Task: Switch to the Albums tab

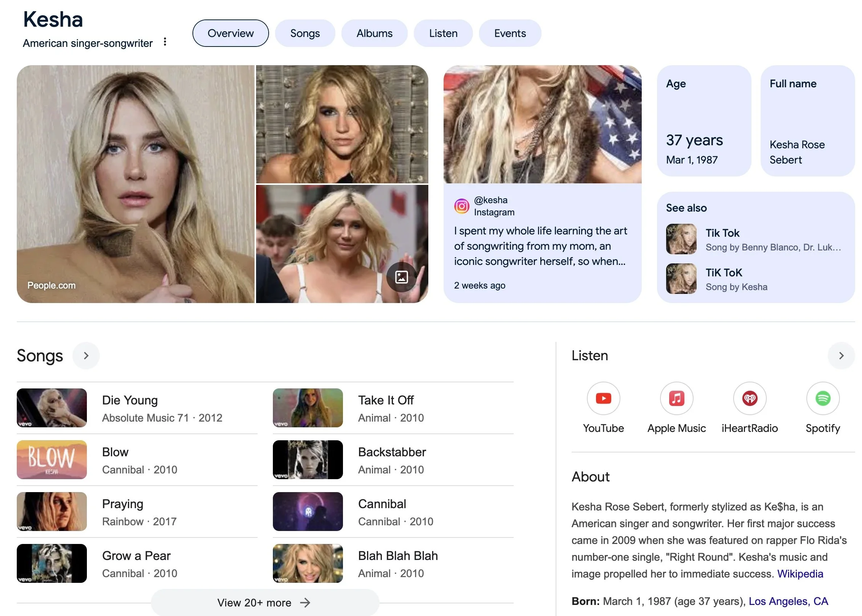Action: [374, 33]
